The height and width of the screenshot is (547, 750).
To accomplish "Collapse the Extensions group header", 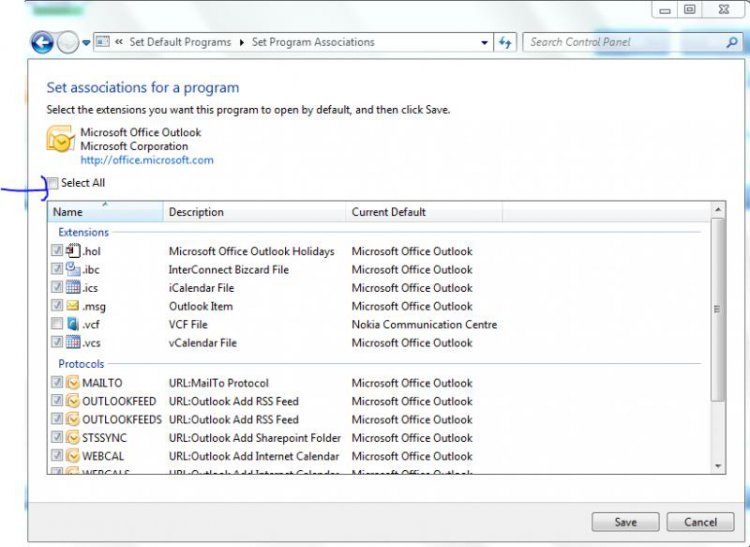I will (83, 232).
